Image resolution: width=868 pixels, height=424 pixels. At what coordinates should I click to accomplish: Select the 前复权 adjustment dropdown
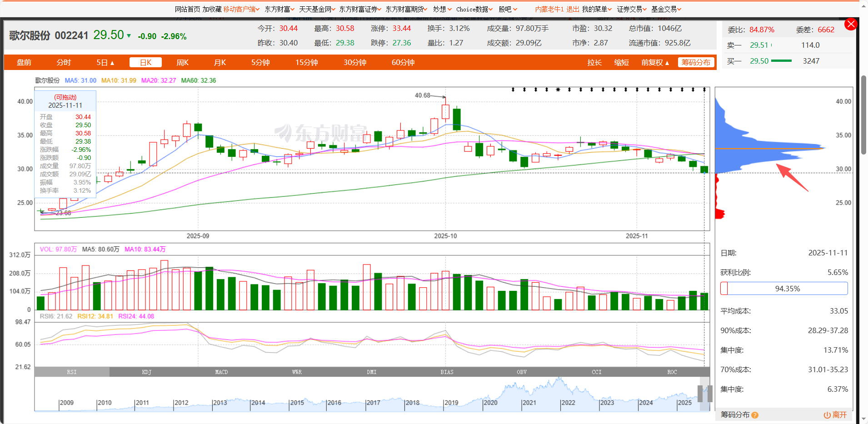point(655,63)
